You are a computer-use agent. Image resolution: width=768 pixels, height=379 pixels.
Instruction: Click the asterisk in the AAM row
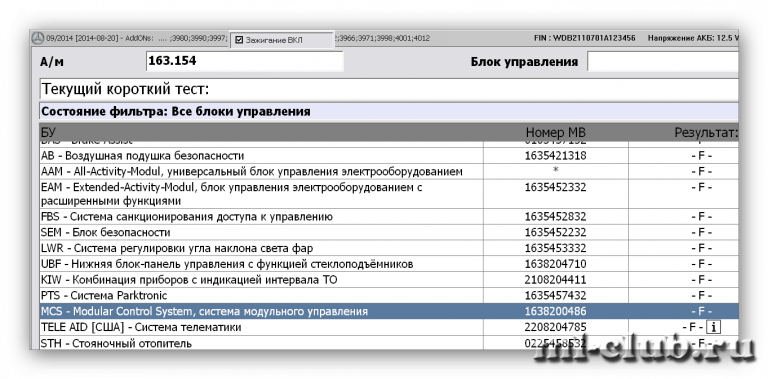pyautogui.click(x=555, y=171)
